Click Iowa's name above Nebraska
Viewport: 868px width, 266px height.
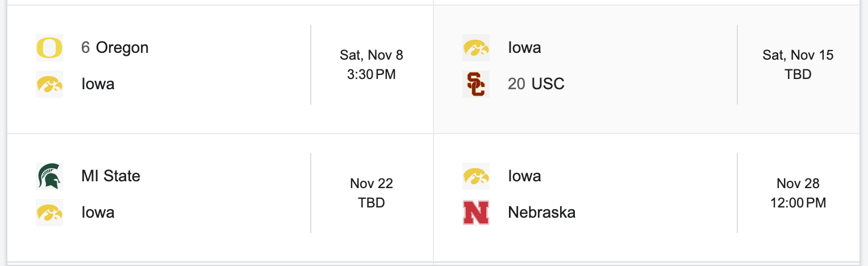click(x=524, y=176)
